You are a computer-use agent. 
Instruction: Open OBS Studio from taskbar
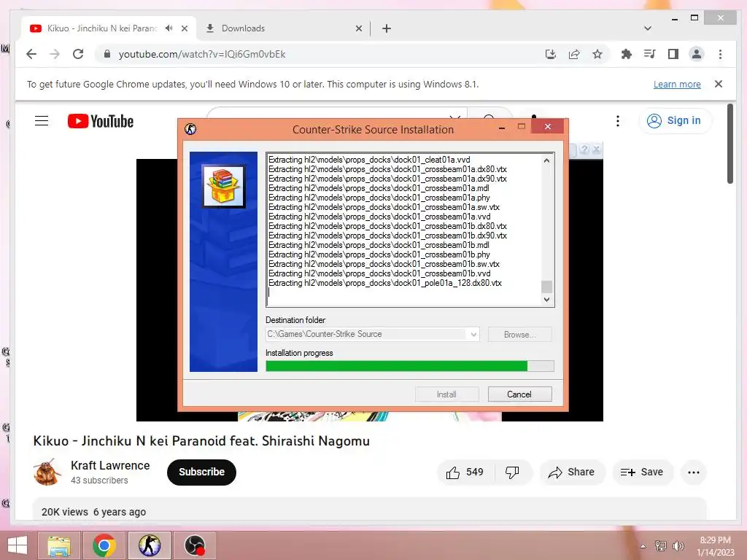click(x=194, y=545)
